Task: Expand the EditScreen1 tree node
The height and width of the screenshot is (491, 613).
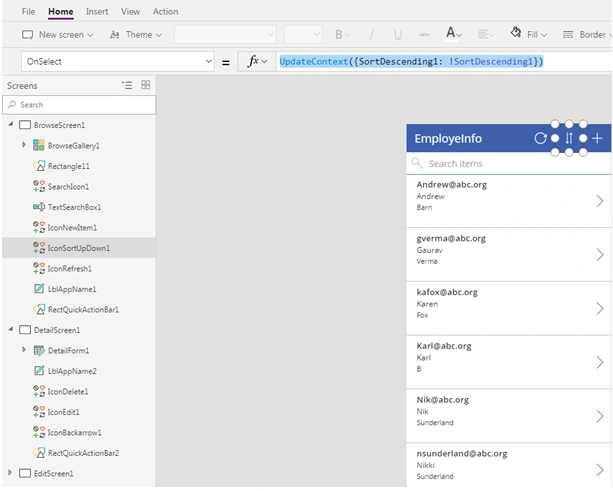Action: pos(10,473)
